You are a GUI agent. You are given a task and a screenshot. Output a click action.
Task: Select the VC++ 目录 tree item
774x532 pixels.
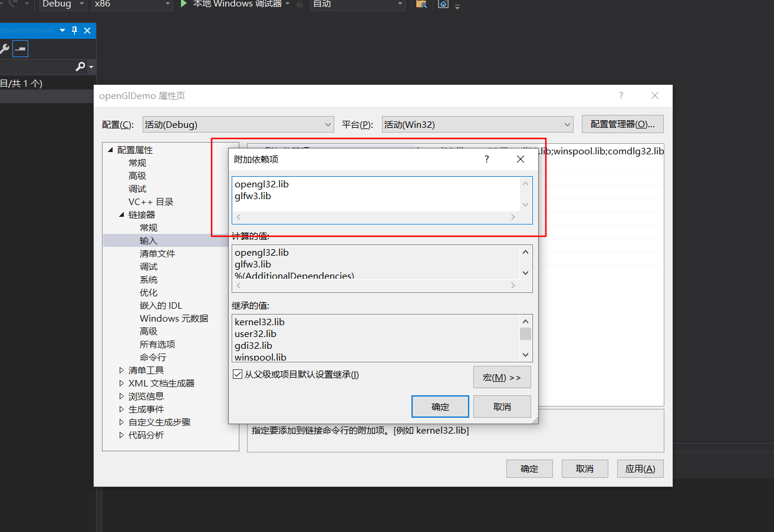click(151, 202)
